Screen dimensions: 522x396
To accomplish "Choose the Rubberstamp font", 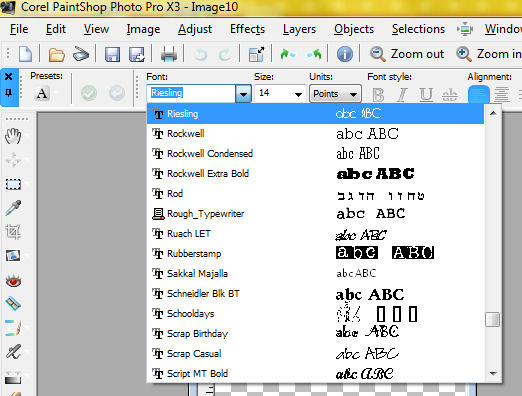I will (x=316, y=254).
